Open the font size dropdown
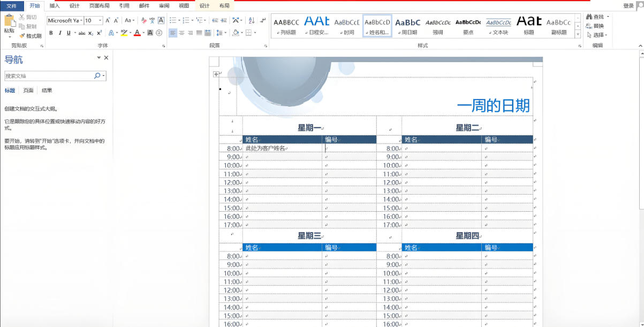The width and height of the screenshot is (644, 327). pyautogui.click(x=100, y=20)
